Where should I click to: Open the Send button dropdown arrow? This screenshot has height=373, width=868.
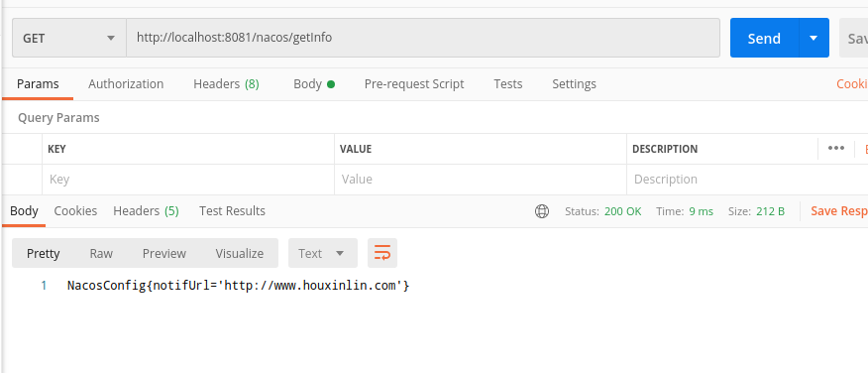coord(814,38)
